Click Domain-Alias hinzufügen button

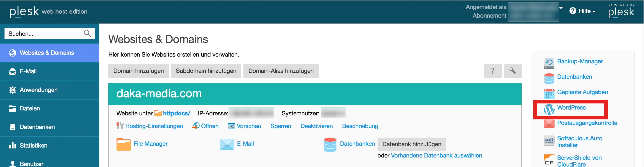281,71
